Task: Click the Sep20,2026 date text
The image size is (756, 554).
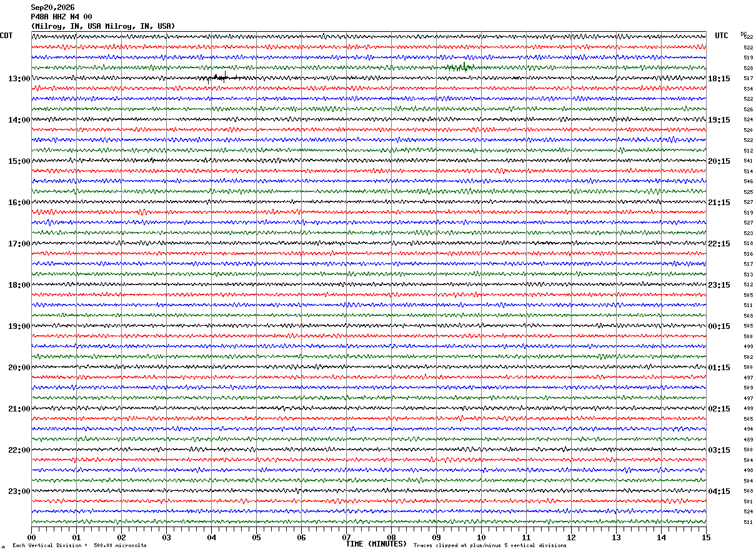Action: pyautogui.click(x=52, y=8)
